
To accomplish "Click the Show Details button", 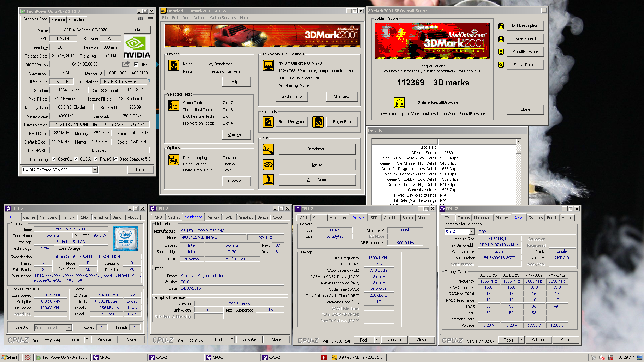I will pos(525,65).
